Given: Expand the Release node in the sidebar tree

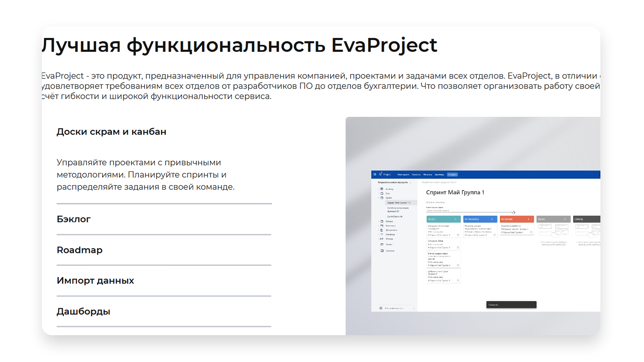Looking at the screenshot, I should pyautogui.click(x=379, y=222).
